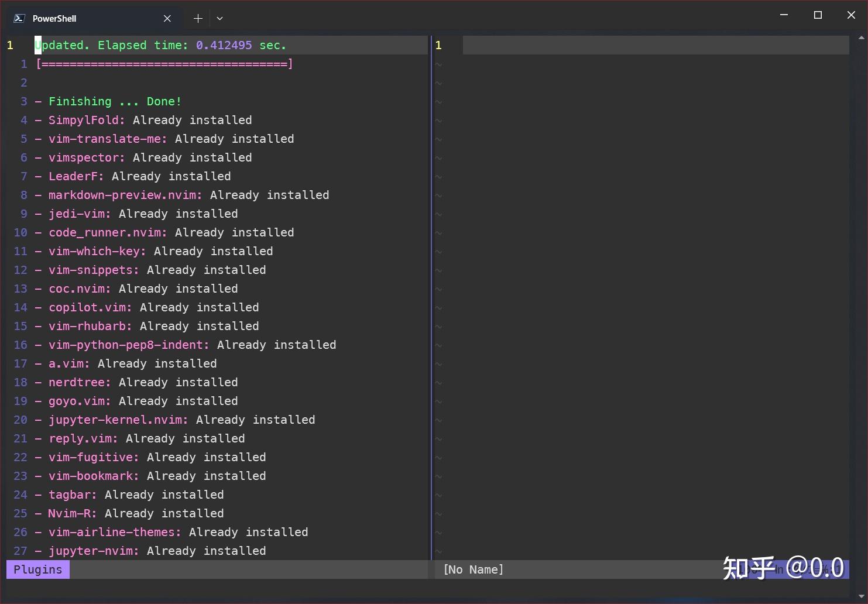
Task: Maximize the terminal window
Action: tap(818, 15)
